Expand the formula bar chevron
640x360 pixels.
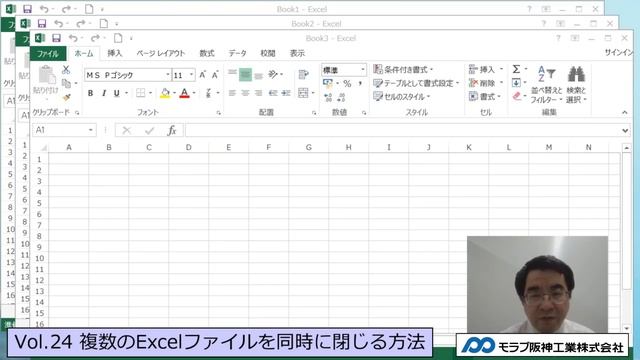(x=625, y=131)
